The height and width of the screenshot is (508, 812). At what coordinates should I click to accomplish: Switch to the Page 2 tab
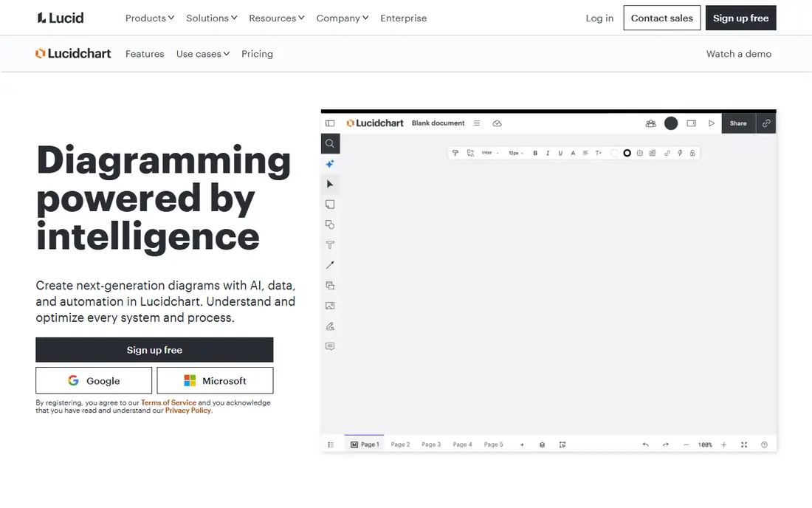(400, 444)
